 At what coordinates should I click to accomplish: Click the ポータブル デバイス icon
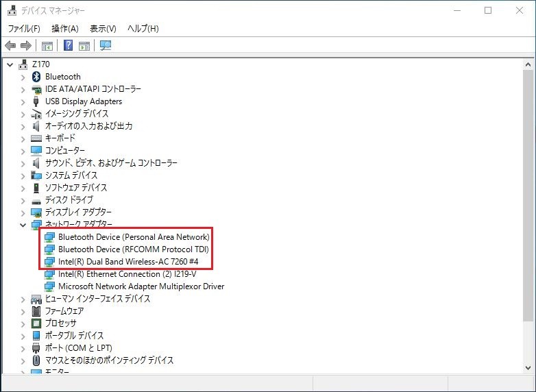pyautogui.click(x=36, y=336)
